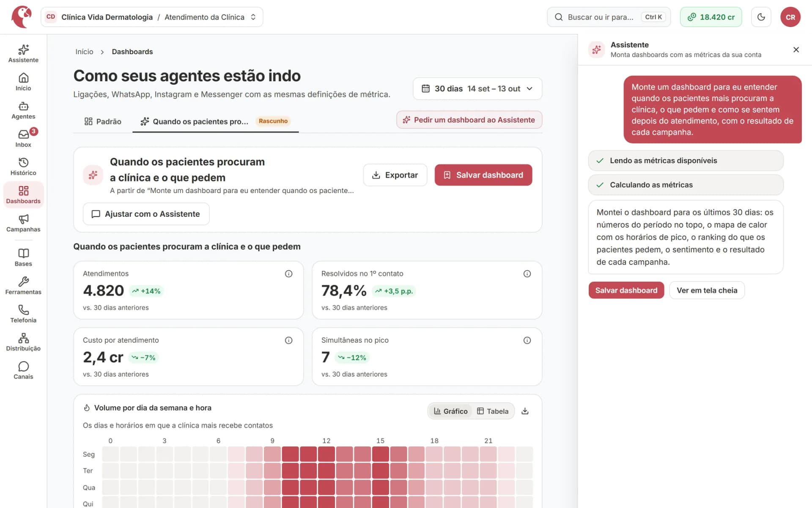Open Telefonia in the sidebar

tap(23, 314)
